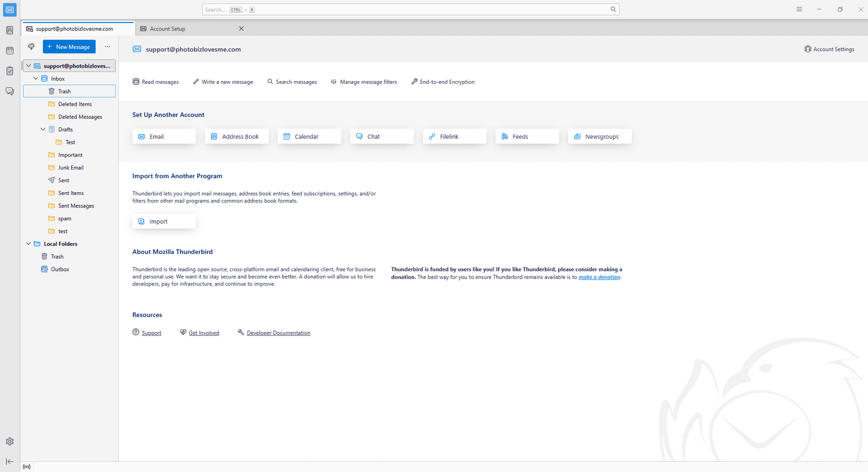Click the online status indicator icon
Screen dimensions: 868x472
pyautogui.click(x=27, y=467)
